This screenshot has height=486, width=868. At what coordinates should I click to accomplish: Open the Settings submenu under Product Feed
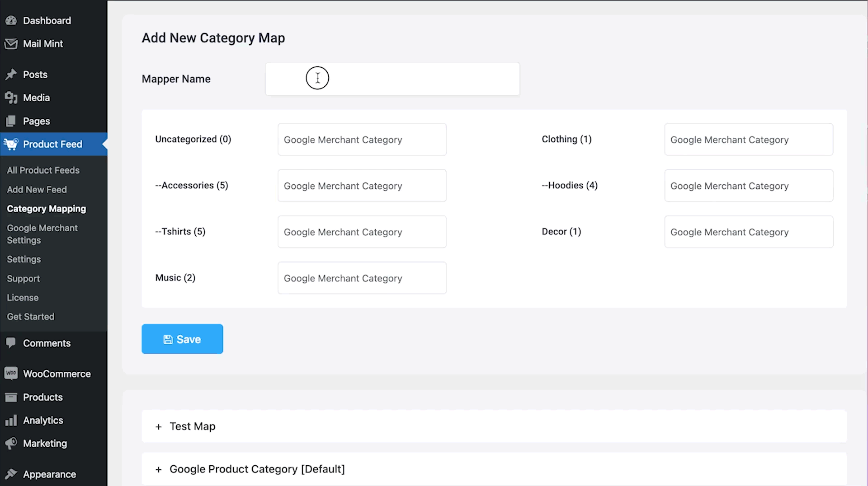point(24,259)
